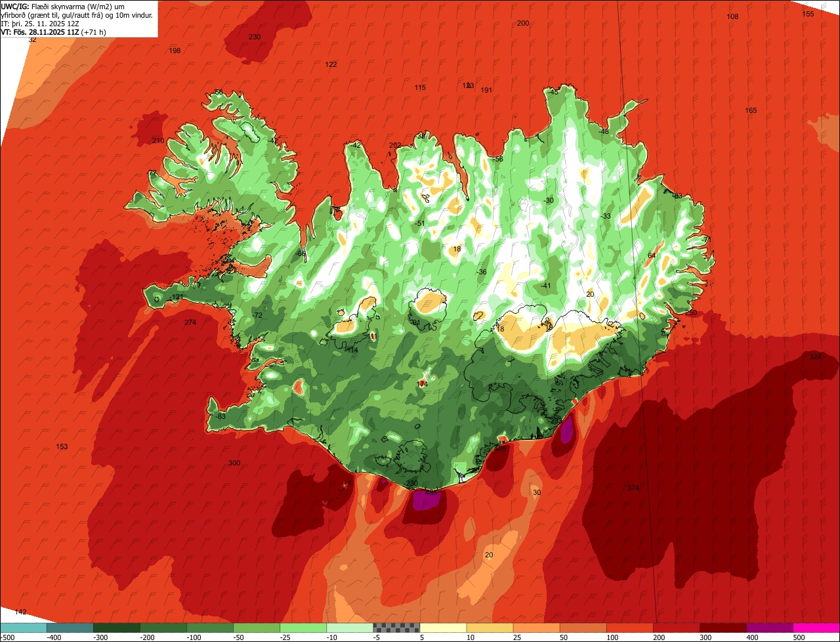The width and height of the screenshot is (840, 642).
Task: Click the '115' flux value on the map
Action: 420,87
